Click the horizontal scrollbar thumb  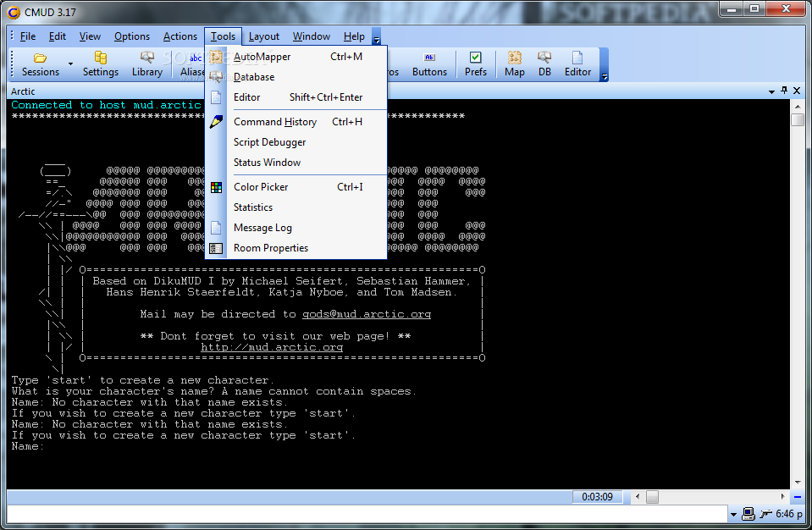(652, 497)
